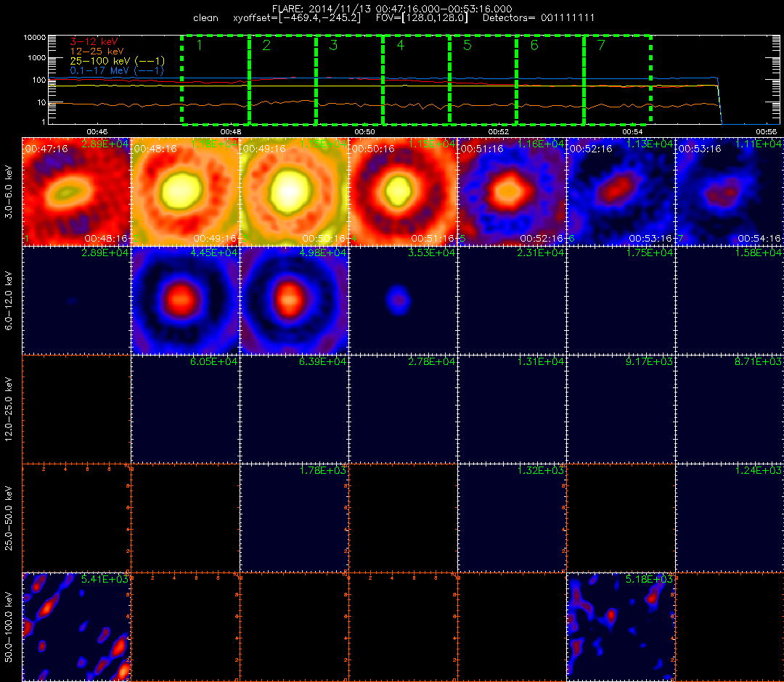Open the 12-25 keV panel labeled 6.39E+04
The width and height of the screenshot is (784, 682).
(x=294, y=410)
